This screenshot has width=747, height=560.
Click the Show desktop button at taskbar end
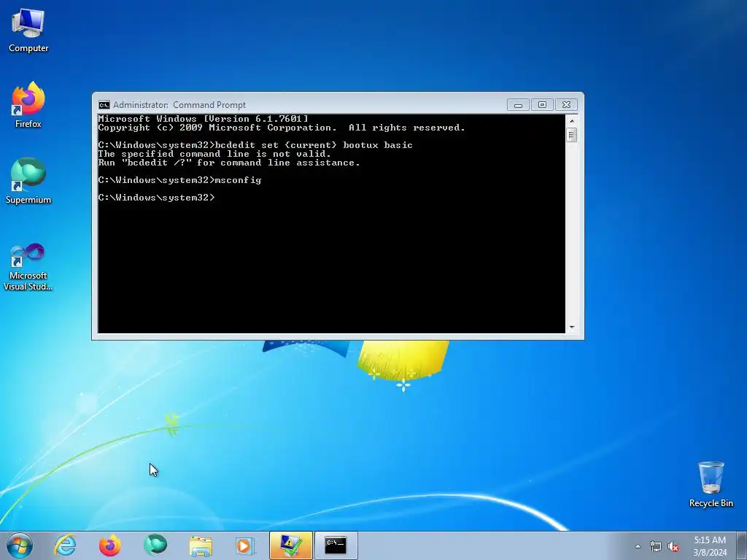[x=742, y=545]
